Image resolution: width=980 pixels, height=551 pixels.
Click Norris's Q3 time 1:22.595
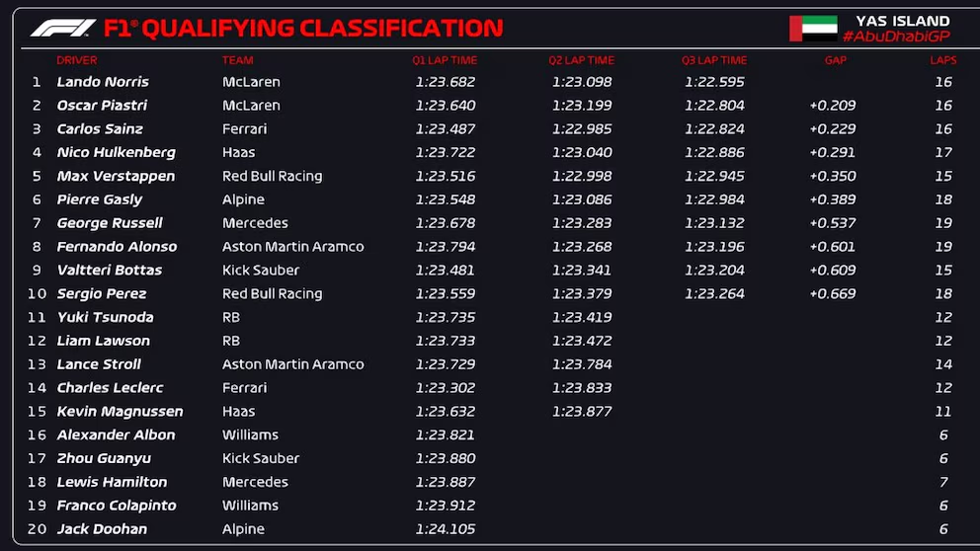[x=714, y=82]
